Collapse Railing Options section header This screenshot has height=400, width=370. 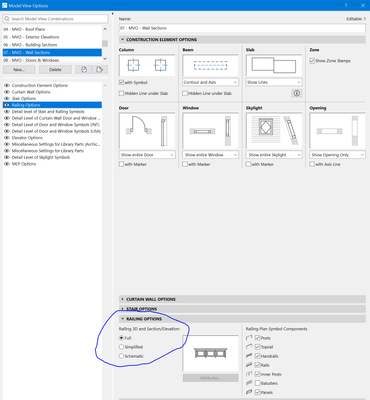(242, 319)
